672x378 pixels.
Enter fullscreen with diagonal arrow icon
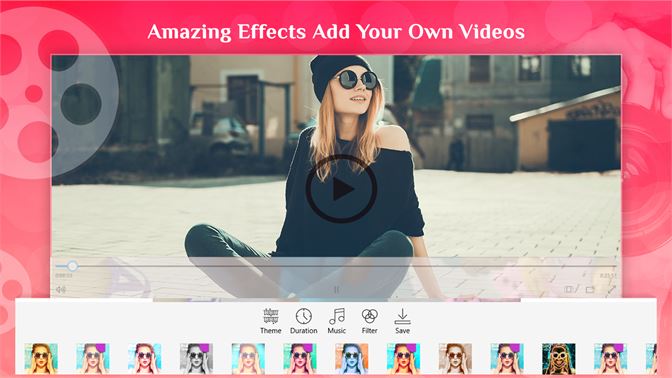[x=611, y=290]
